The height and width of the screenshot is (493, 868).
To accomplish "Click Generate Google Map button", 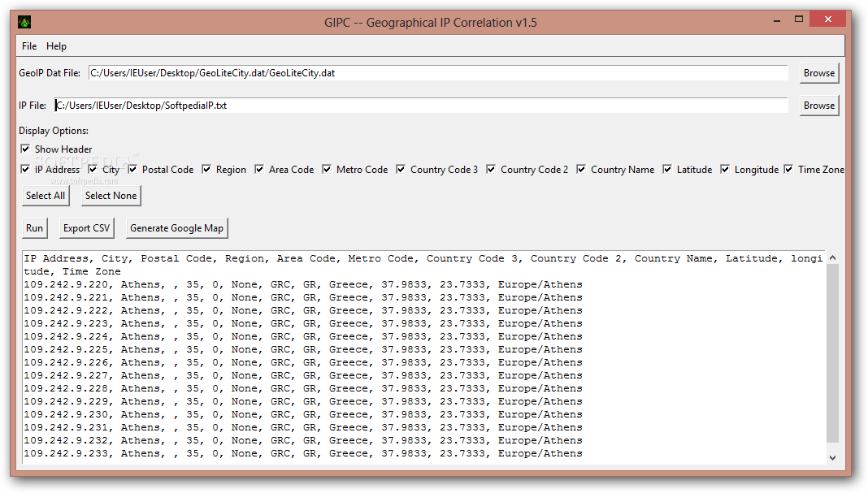I will (176, 228).
